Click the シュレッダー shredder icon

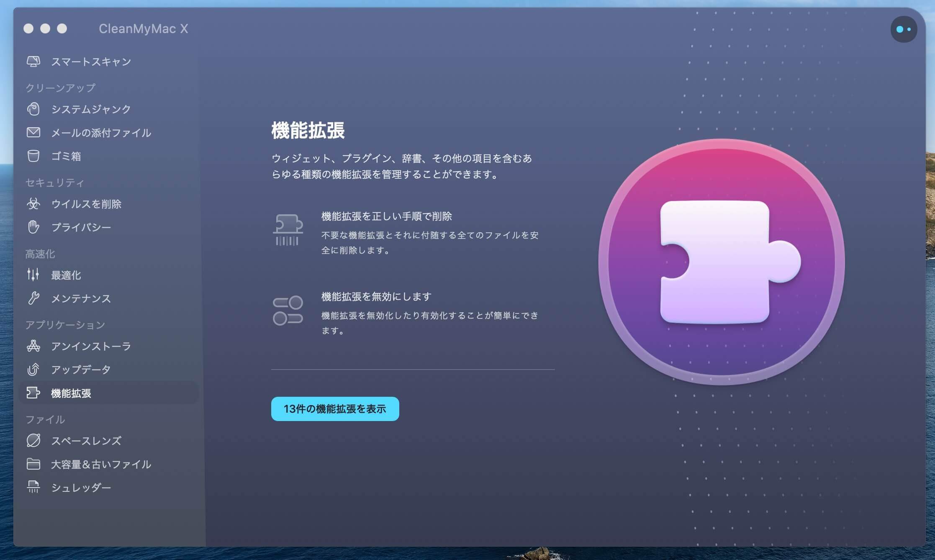point(34,487)
